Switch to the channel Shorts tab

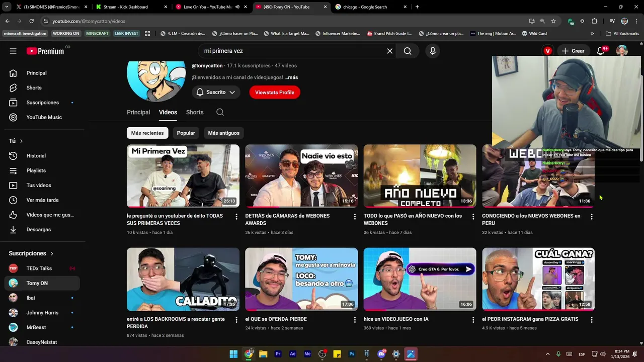[195, 112]
